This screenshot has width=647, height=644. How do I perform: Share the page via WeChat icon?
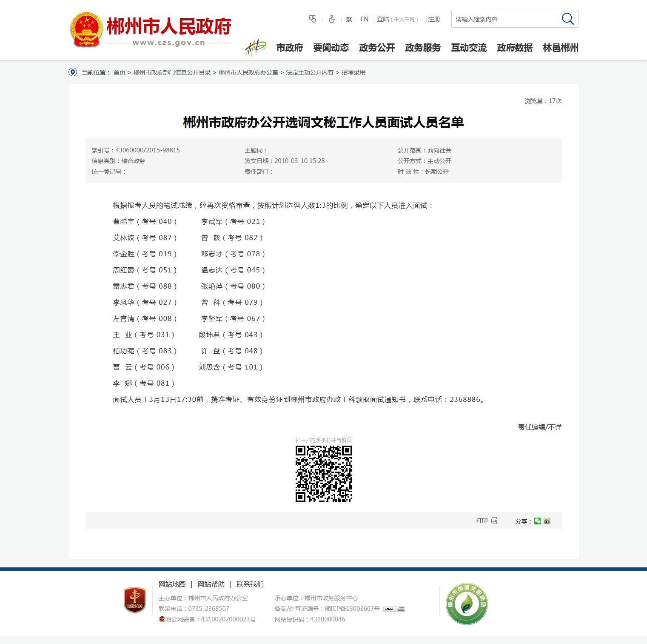coord(538,521)
